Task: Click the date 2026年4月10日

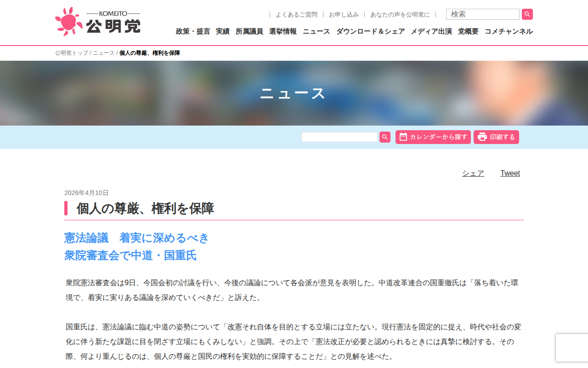Action: tap(86, 193)
